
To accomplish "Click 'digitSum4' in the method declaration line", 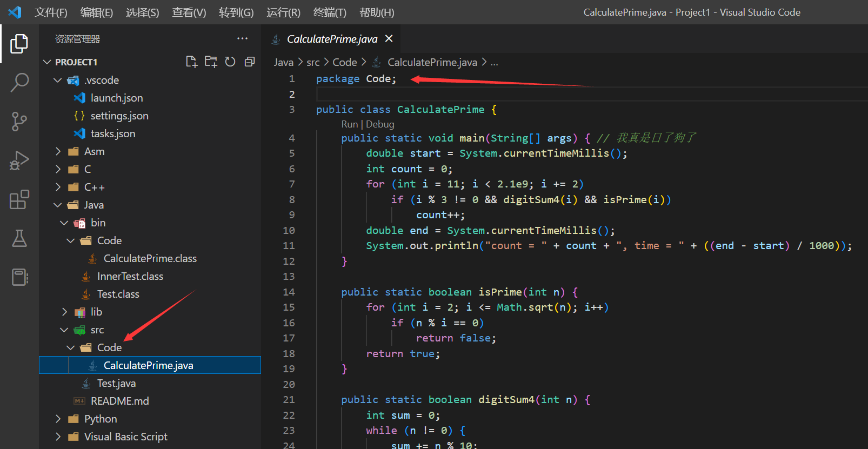I will pyautogui.click(x=506, y=399).
